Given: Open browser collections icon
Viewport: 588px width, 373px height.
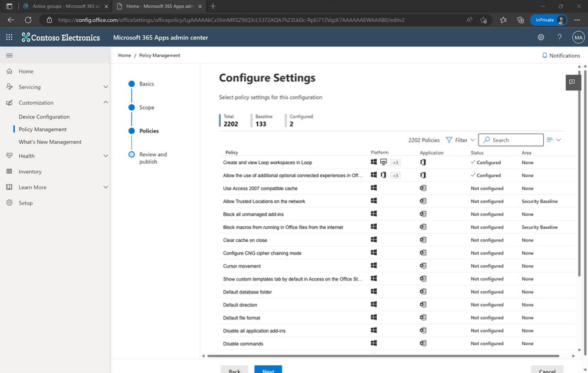Looking at the screenshot, I should pos(520,20).
